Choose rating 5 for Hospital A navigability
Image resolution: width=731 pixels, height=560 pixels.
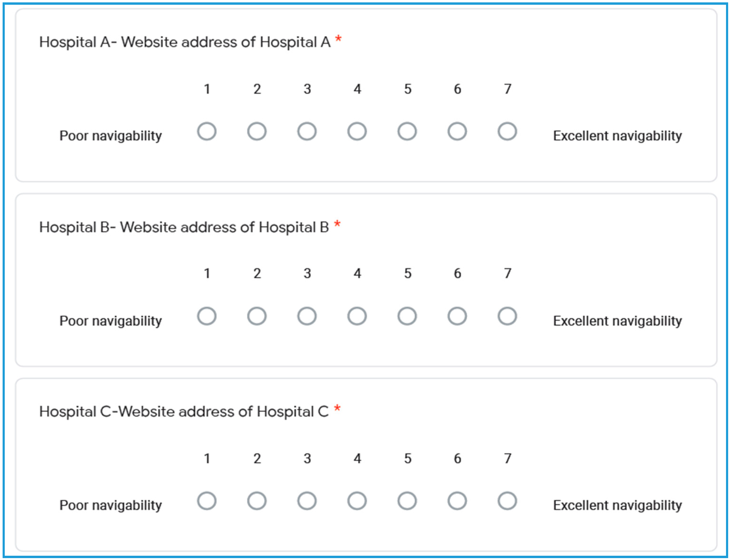pyautogui.click(x=407, y=131)
